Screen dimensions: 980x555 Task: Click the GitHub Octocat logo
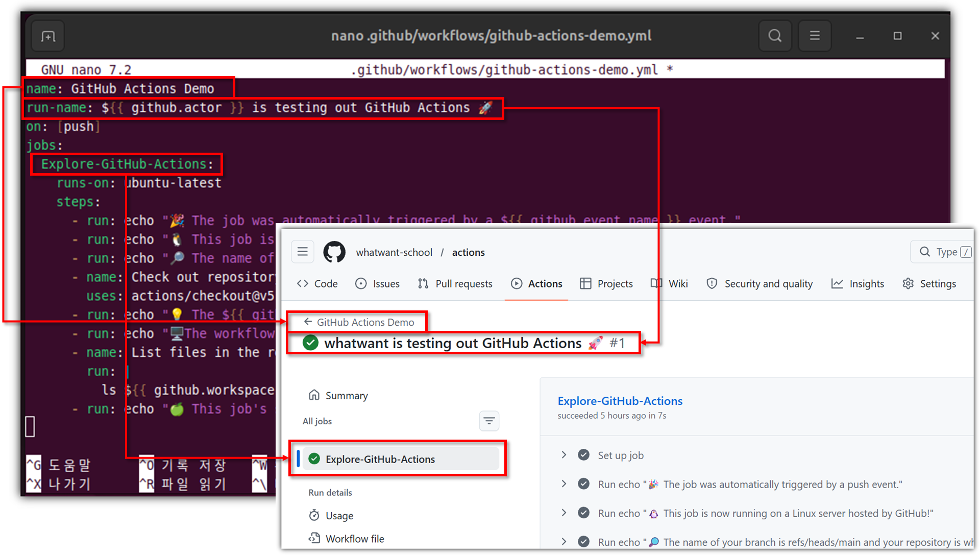click(334, 252)
